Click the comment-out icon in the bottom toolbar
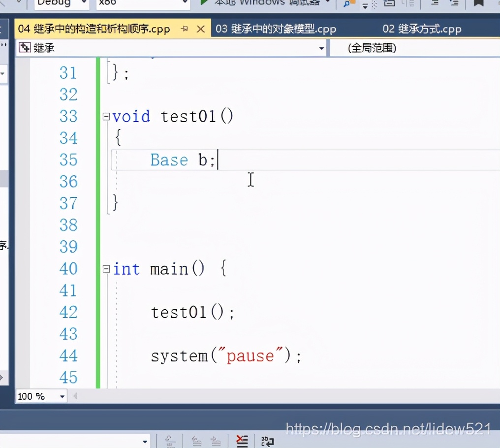The width and height of the screenshot is (500, 448). click(x=241, y=442)
